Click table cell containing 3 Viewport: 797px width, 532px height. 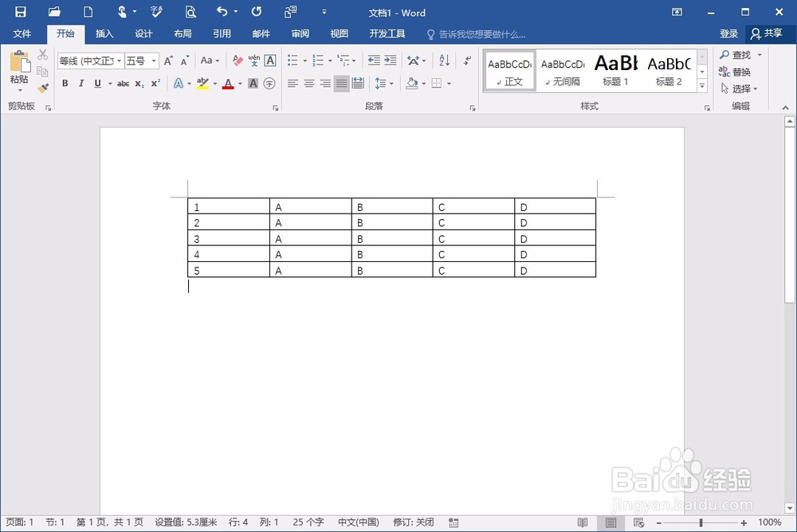[229, 238]
